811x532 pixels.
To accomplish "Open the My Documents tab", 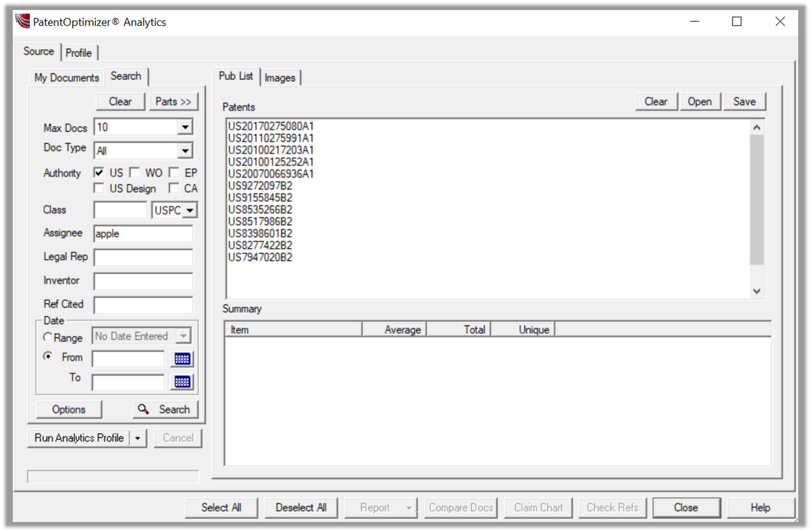I will [x=66, y=78].
